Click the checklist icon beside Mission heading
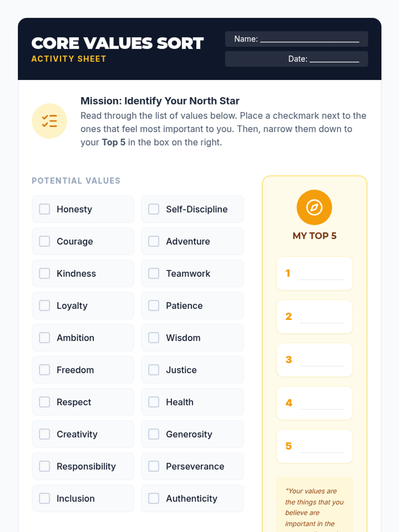The image size is (399, 532). (x=49, y=121)
